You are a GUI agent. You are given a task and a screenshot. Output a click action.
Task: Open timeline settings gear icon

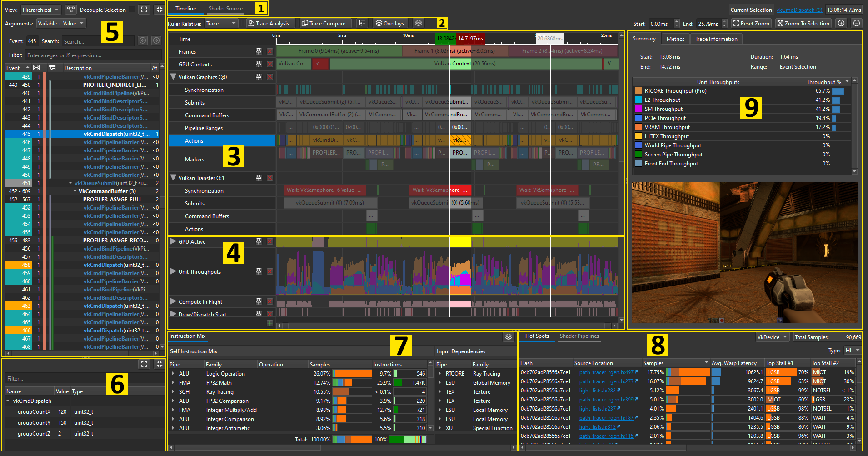tap(419, 23)
